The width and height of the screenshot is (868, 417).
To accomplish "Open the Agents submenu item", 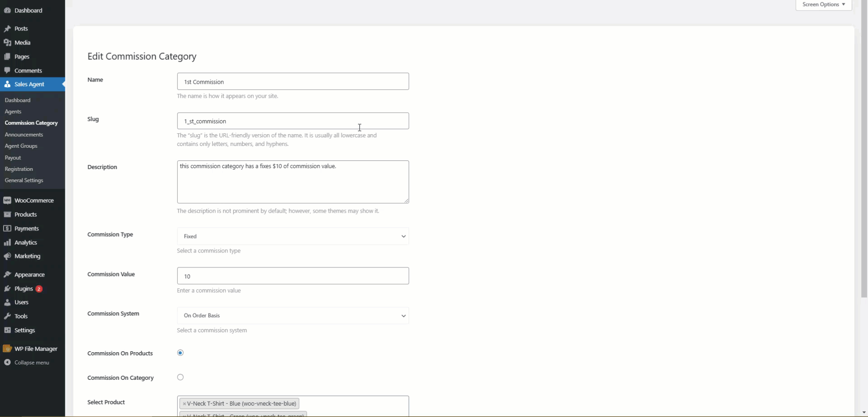I will pyautogui.click(x=13, y=112).
